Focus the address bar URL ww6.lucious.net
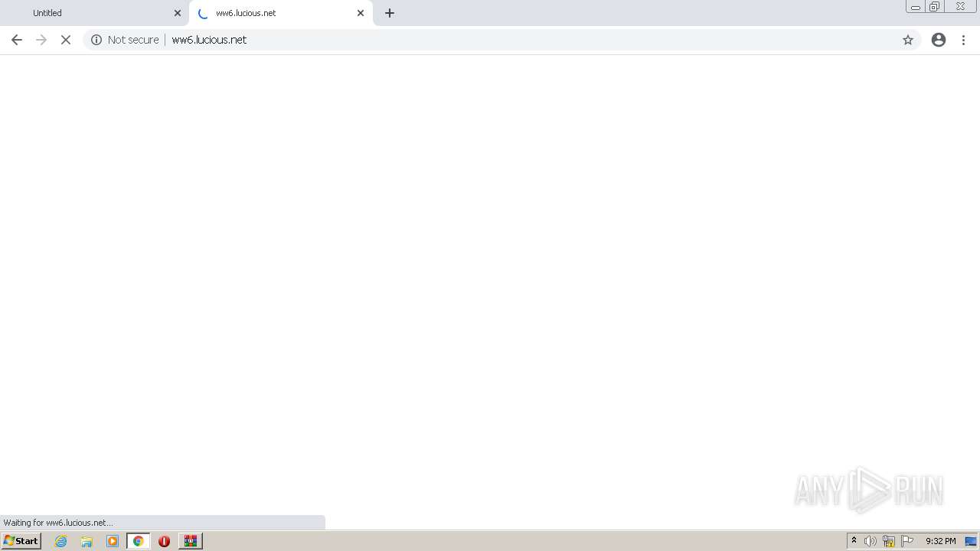 click(209, 40)
